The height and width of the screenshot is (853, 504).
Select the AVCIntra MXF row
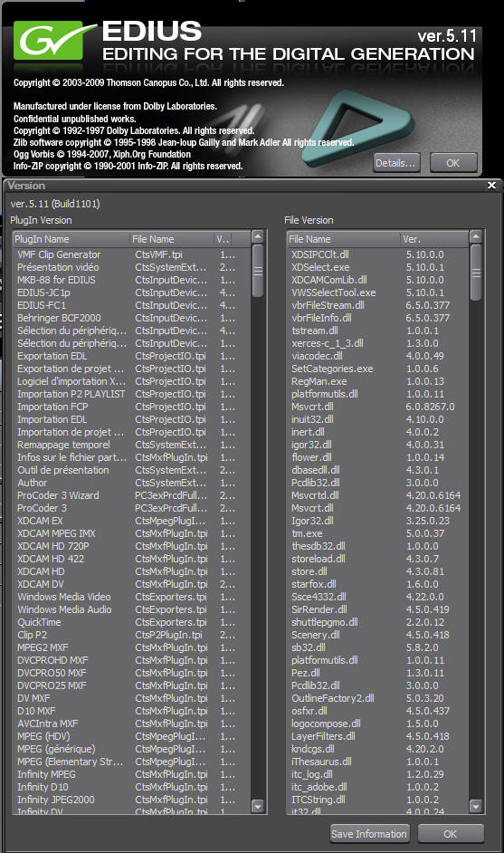131,724
